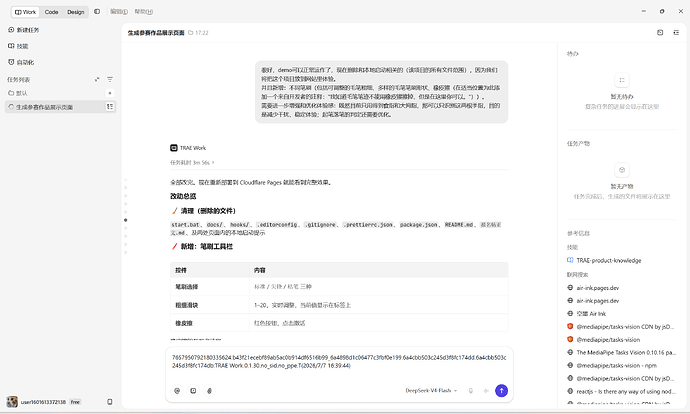690x414 pixels.
Task: Click the microphone voice input icon
Action: tap(470, 390)
